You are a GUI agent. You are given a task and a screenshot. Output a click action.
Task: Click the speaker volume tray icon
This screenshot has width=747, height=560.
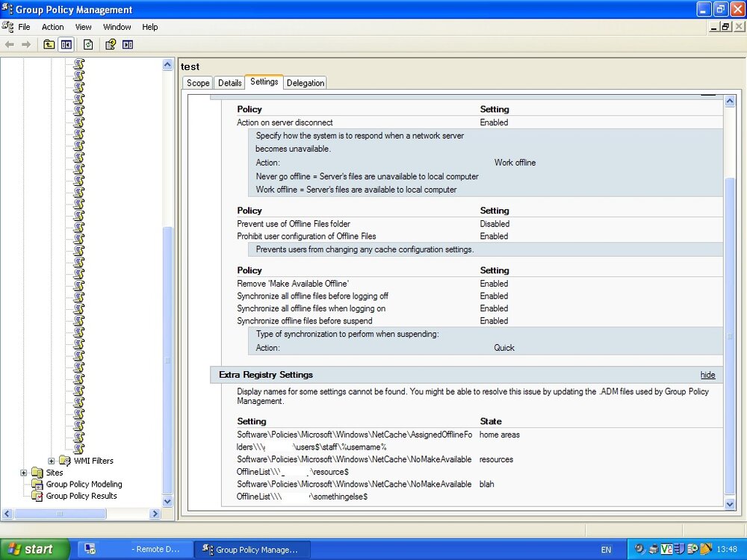pyautogui.click(x=640, y=549)
